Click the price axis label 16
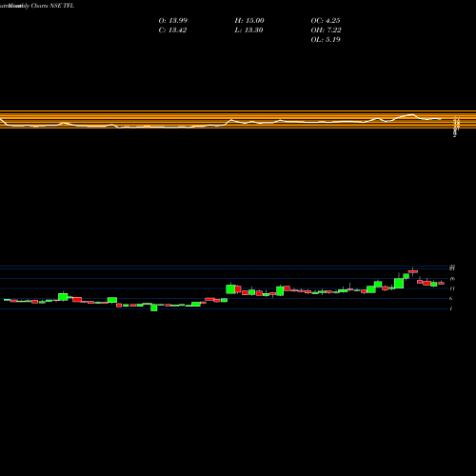This screenshot has height=476, width=476. (452, 279)
